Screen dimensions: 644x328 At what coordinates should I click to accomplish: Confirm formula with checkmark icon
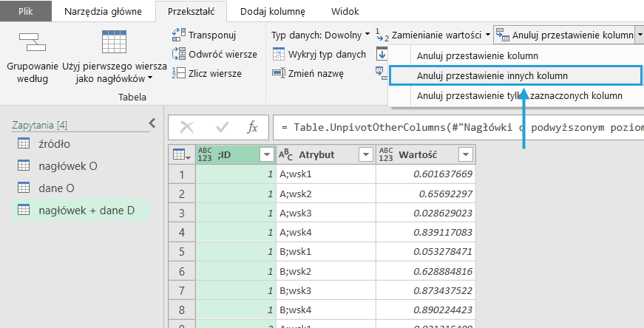(x=222, y=127)
